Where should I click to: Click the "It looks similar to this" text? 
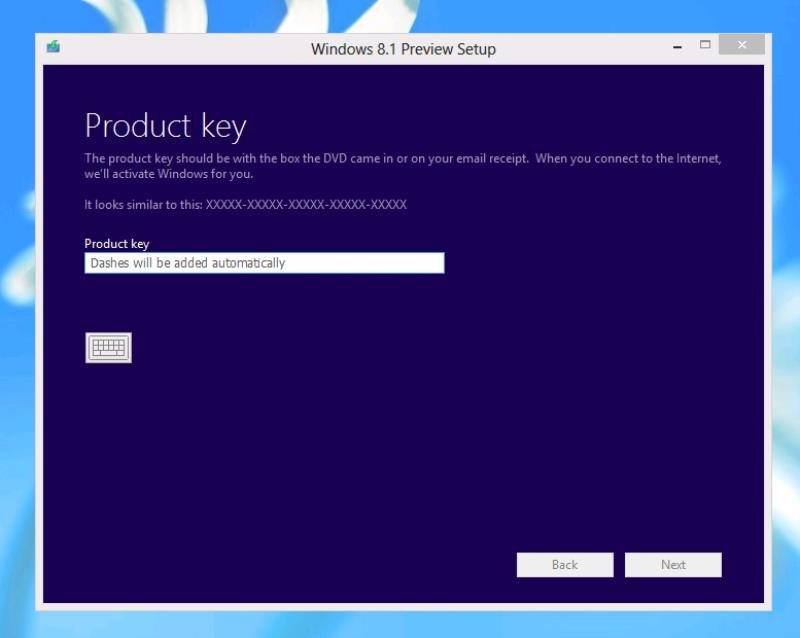pos(143,204)
